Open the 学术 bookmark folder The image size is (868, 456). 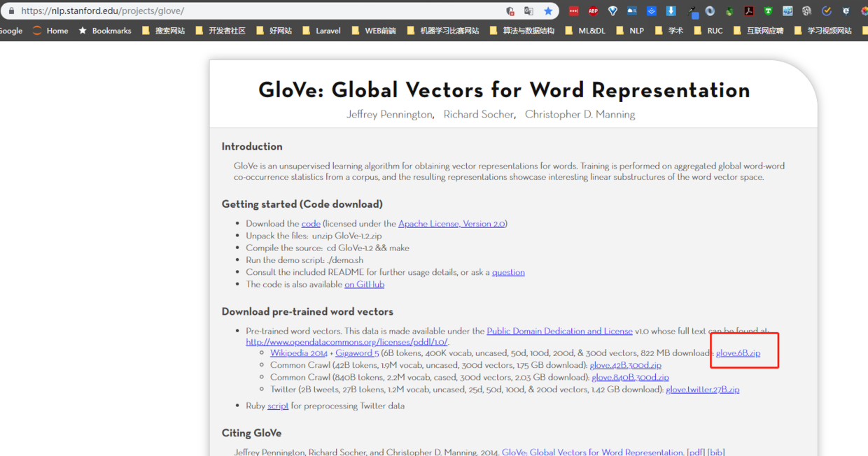coord(669,31)
